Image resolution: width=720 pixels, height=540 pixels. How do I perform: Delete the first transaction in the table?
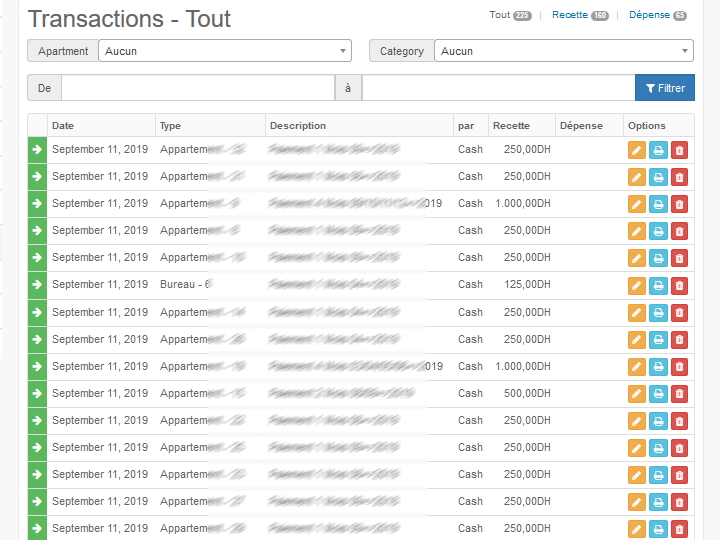(x=680, y=150)
